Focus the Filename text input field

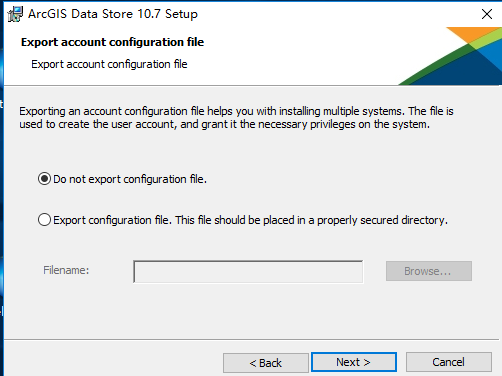click(248, 272)
